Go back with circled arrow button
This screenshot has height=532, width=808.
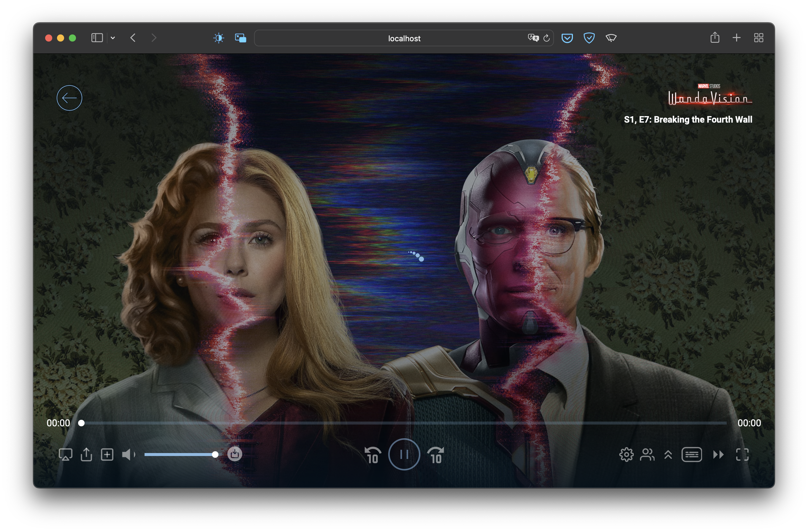69,98
